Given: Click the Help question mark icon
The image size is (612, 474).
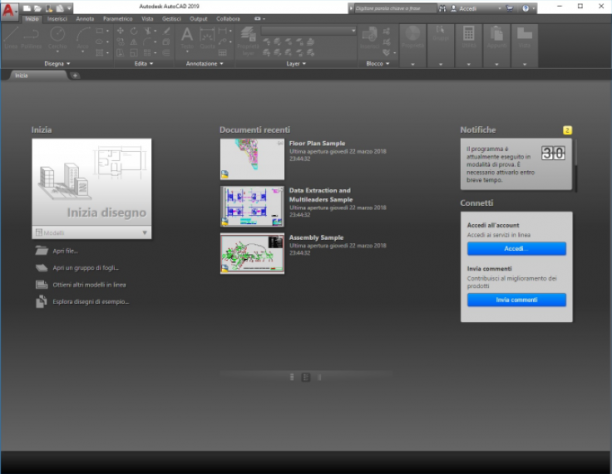Looking at the screenshot, I should (x=525, y=8).
